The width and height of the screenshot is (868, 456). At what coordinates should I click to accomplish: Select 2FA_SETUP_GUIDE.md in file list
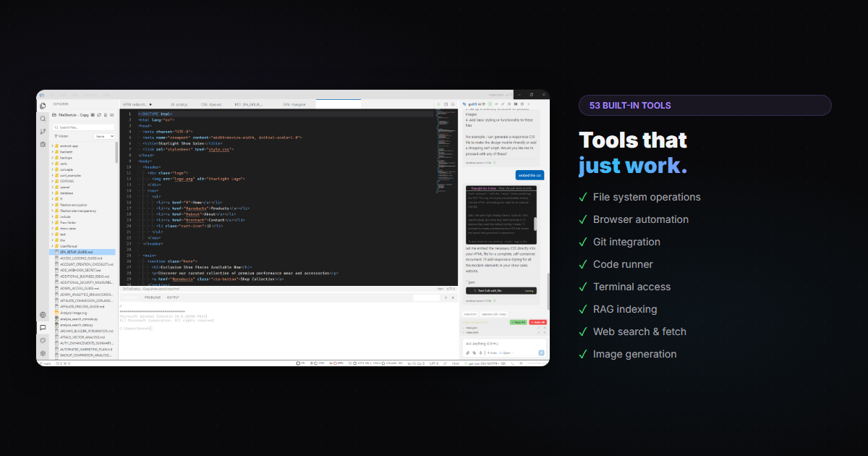(x=82, y=252)
